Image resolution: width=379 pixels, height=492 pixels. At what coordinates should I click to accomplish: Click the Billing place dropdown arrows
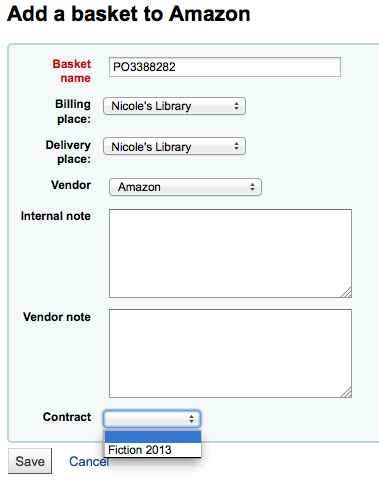[236, 106]
